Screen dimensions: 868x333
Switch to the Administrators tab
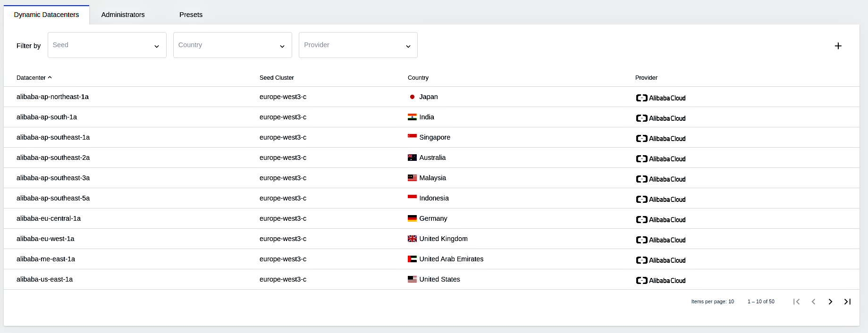(x=123, y=15)
